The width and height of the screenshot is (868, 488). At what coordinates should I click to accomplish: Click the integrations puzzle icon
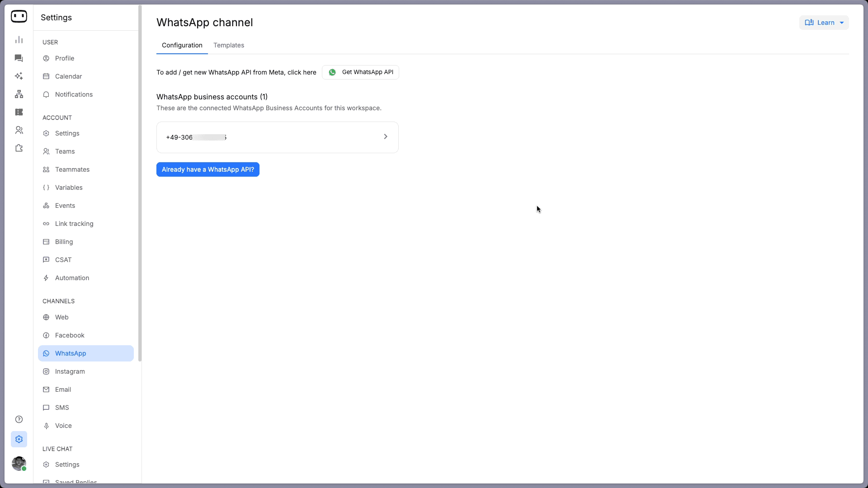click(x=19, y=148)
